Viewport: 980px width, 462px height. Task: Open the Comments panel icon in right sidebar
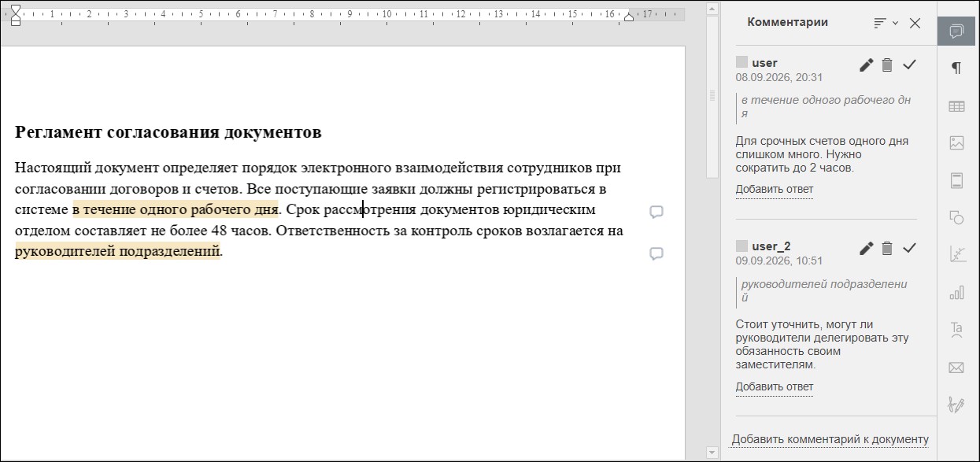[x=956, y=31]
